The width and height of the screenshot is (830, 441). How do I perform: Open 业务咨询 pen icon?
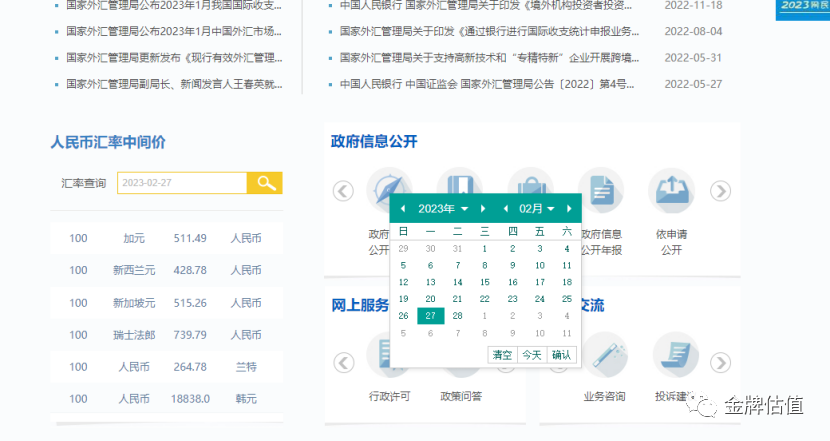click(x=605, y=355)
